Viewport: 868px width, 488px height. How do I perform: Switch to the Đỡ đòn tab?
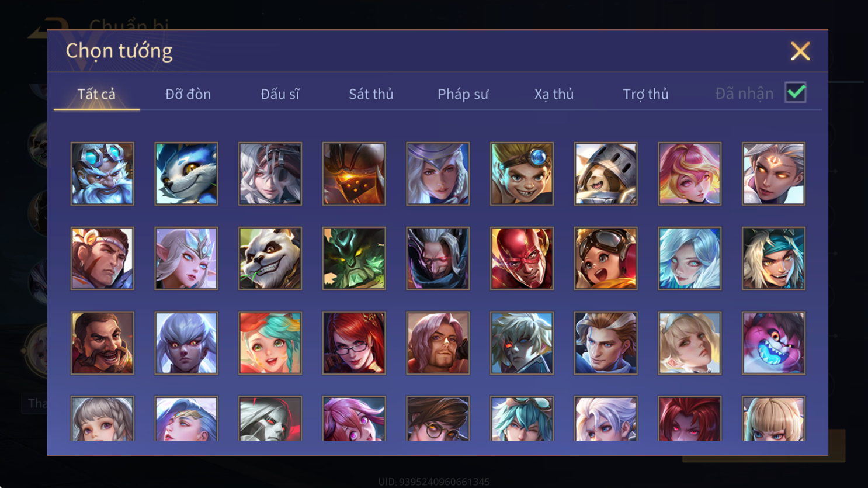click(188, 94)
